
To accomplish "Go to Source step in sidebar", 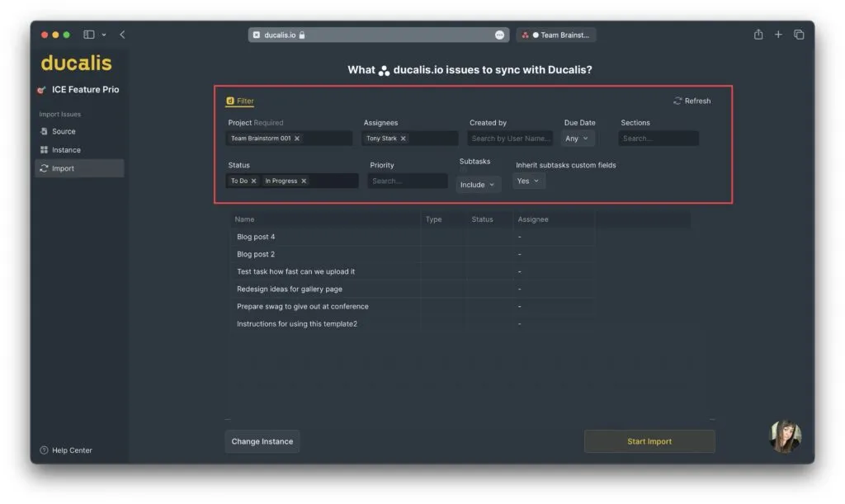I will [64, 131].
